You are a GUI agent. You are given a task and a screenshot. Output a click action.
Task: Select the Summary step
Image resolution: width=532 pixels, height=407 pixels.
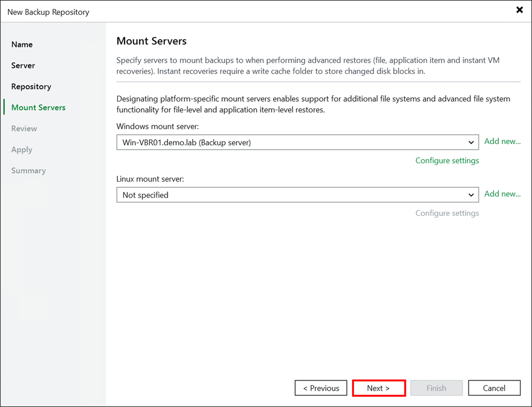pyautogui.click(x=28, y=171)
